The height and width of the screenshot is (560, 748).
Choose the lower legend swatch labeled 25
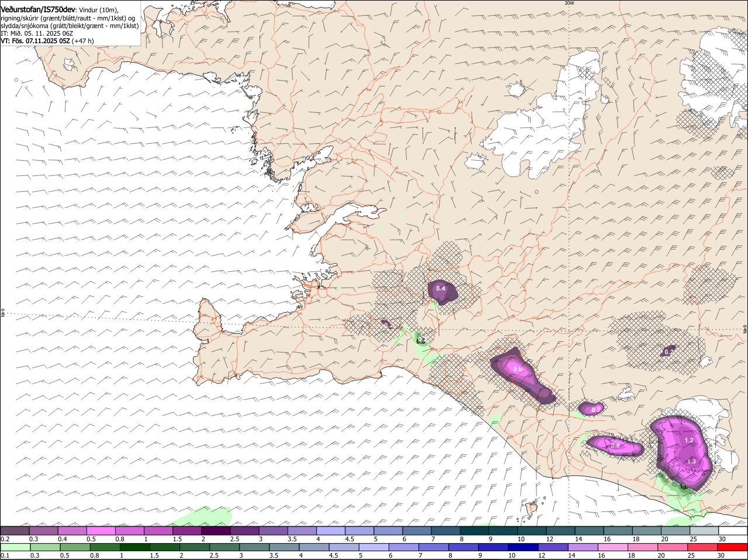click(703, 547)
